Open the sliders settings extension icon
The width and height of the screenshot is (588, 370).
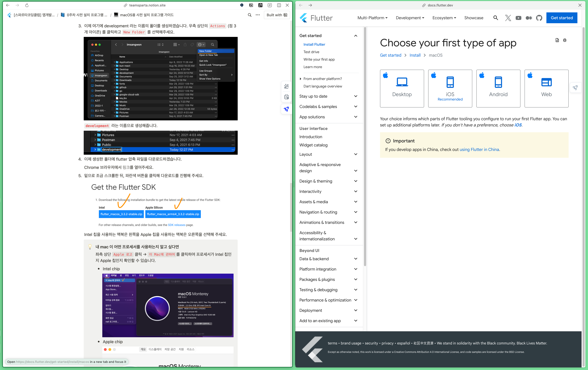(x=270, y=5)
